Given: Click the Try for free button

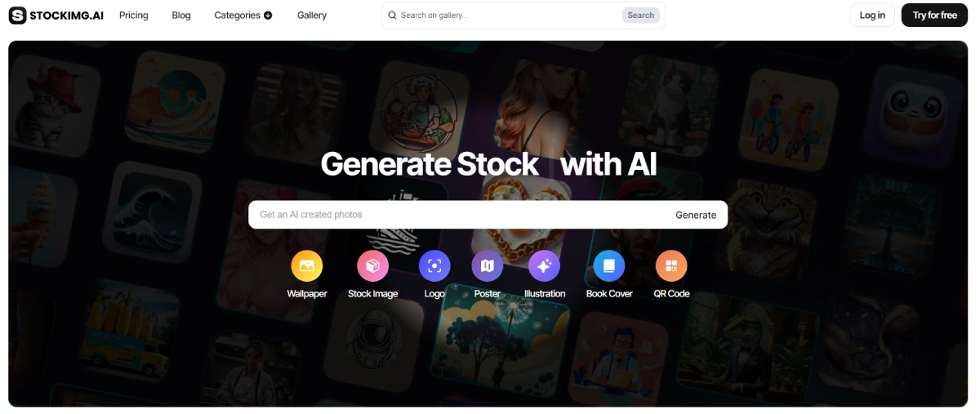Looking at the screenshot, I should click(934, 16).
